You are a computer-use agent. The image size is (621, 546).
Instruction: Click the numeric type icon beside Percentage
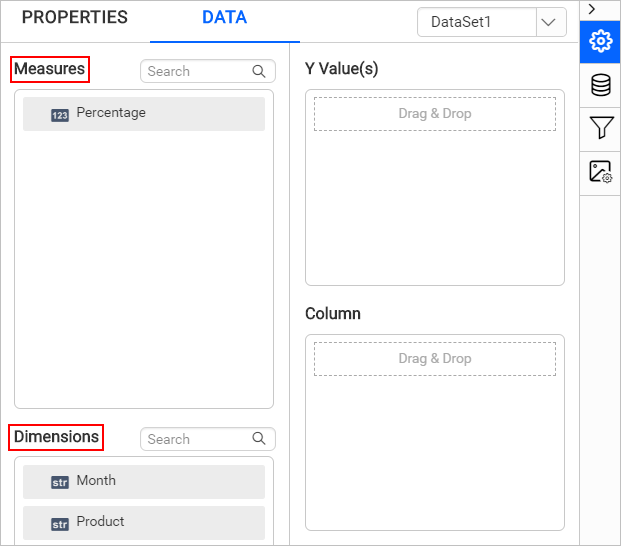click(60, 115)
